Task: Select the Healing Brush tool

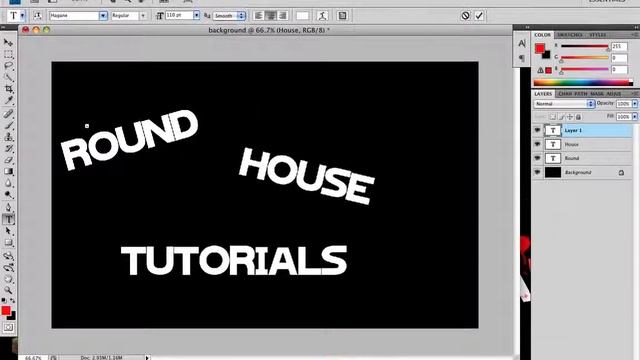Action: point(8,113)
